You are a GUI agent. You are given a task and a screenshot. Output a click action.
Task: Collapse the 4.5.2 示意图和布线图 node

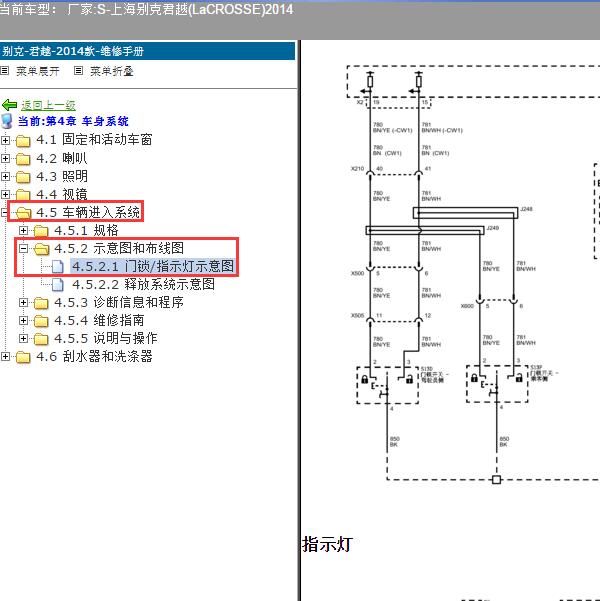pos(23,248)
